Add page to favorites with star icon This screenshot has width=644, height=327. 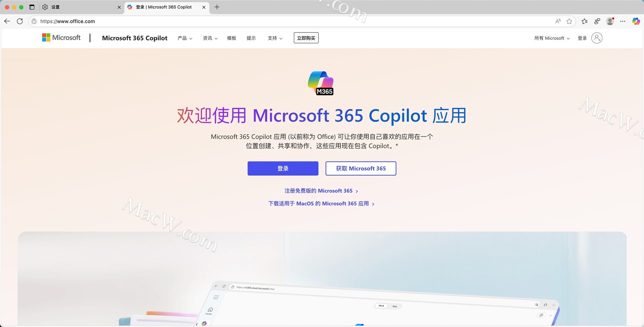569,21
